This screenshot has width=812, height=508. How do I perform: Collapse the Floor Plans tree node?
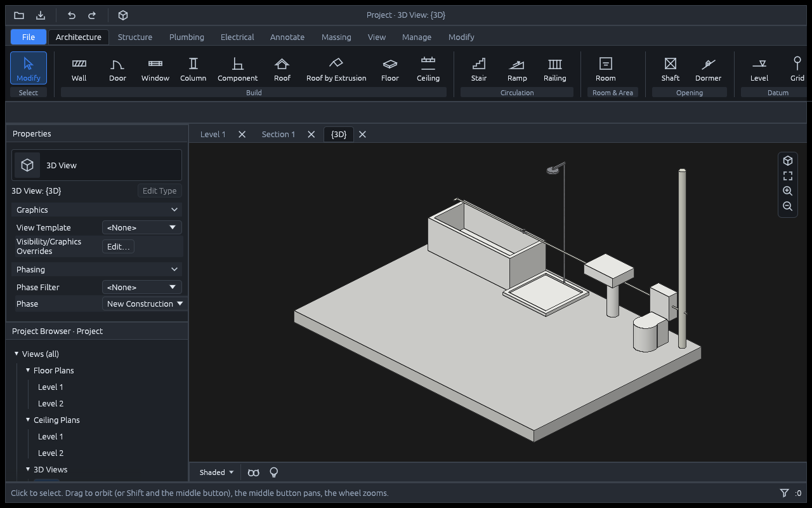(x=28, y=370)
